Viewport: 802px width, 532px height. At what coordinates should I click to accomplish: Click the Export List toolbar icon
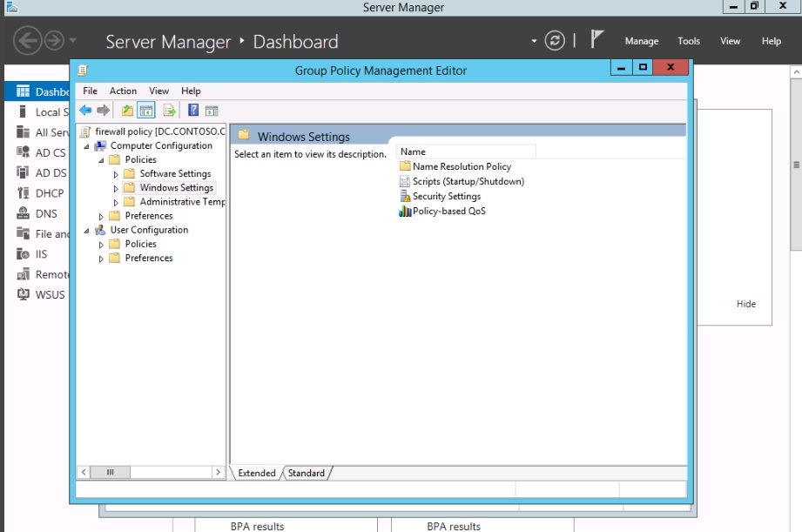[x=169, y=111]
